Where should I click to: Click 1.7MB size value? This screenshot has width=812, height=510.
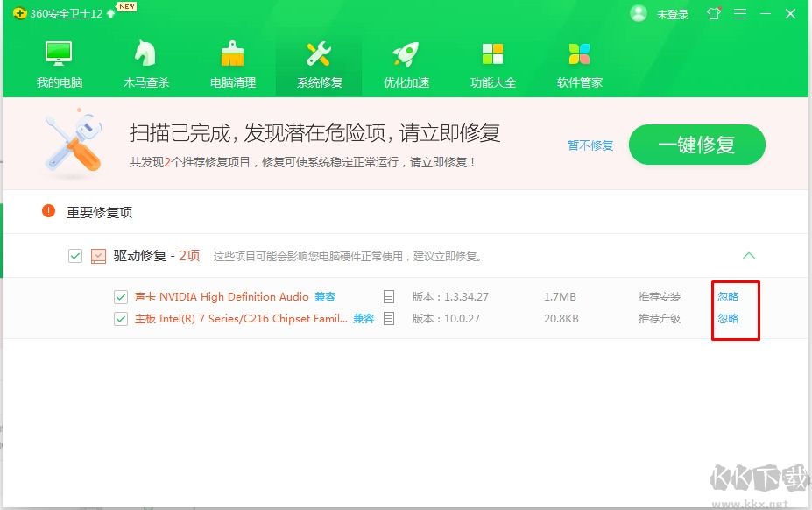pos(560,297)
